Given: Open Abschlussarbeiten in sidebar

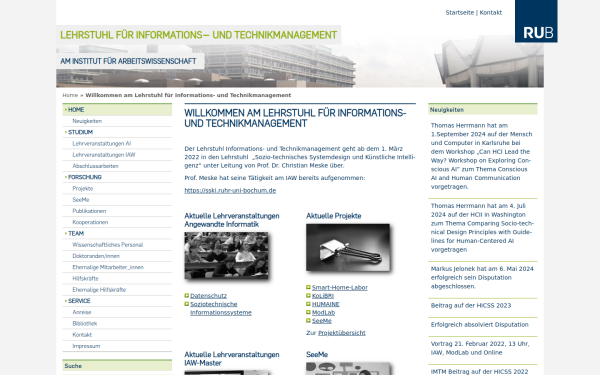Looking at the screenshot, I should (95, 166).
